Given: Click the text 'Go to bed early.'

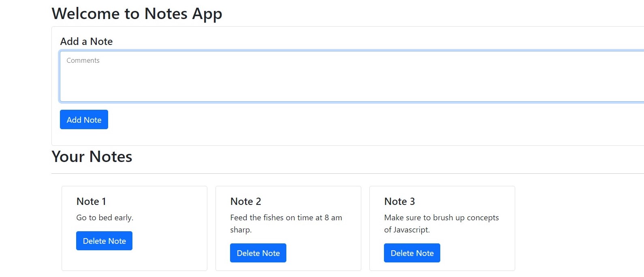Looking at the screenshot, I should [105, 217].
